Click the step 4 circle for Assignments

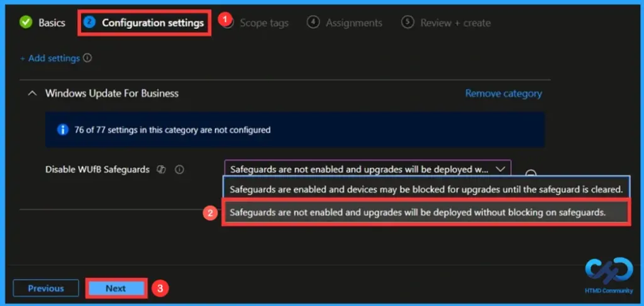point(313,23)
